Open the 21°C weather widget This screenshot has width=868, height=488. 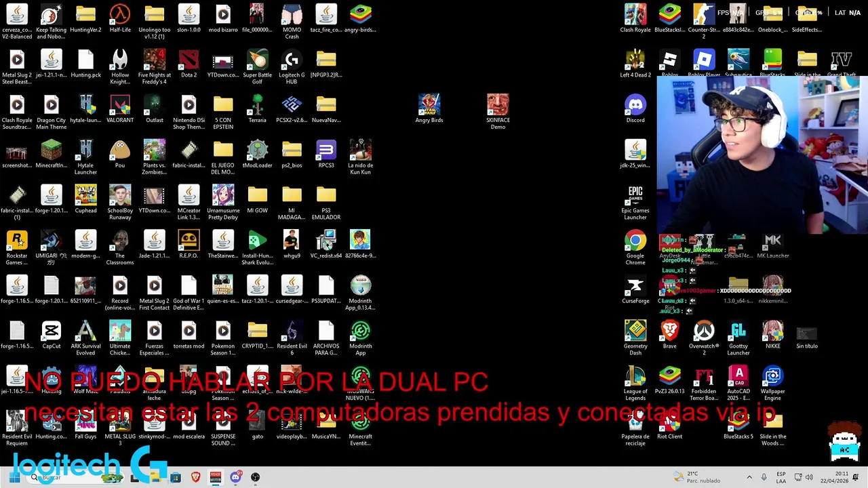click(x=696, y=477)
